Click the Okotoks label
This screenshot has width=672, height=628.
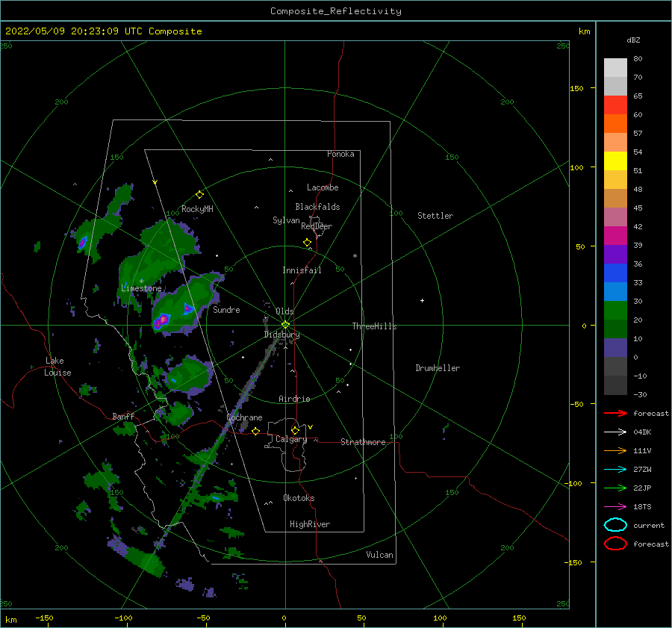click(299, 498)
